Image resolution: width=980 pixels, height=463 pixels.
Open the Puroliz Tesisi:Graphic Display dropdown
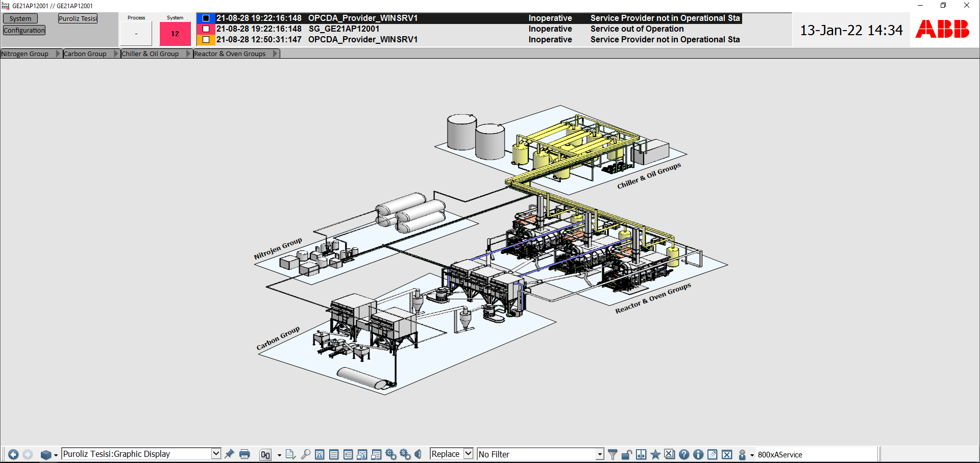pyautogui.click(x=216, y=454)
